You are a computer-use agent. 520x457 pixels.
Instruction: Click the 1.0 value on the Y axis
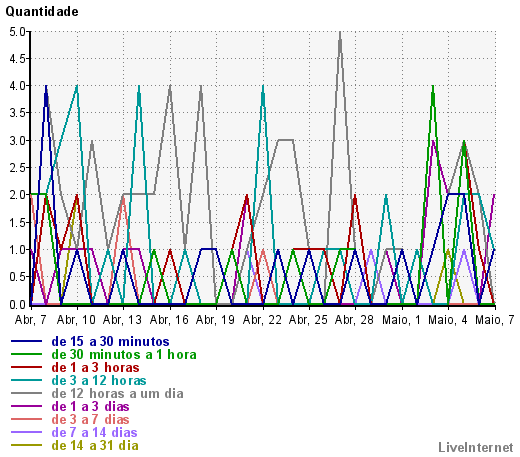17,250
